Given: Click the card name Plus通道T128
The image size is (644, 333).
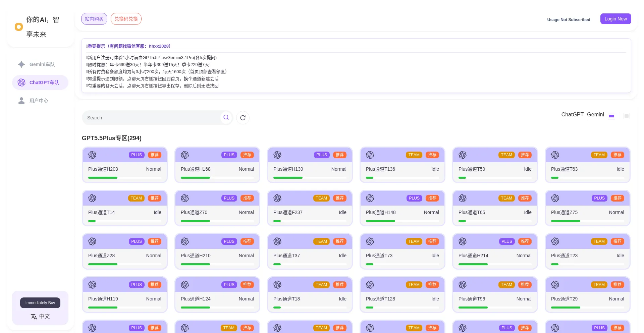Looking at the screenshot, I should click(x=381, y=299).
